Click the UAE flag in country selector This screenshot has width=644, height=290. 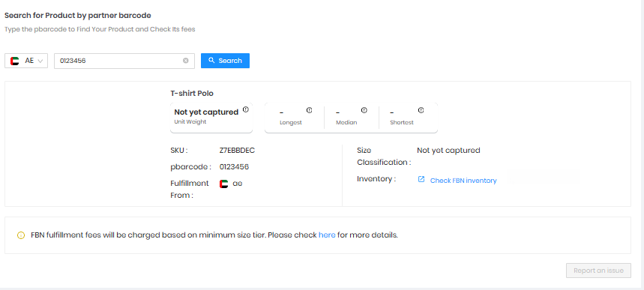tap(15, 61)
